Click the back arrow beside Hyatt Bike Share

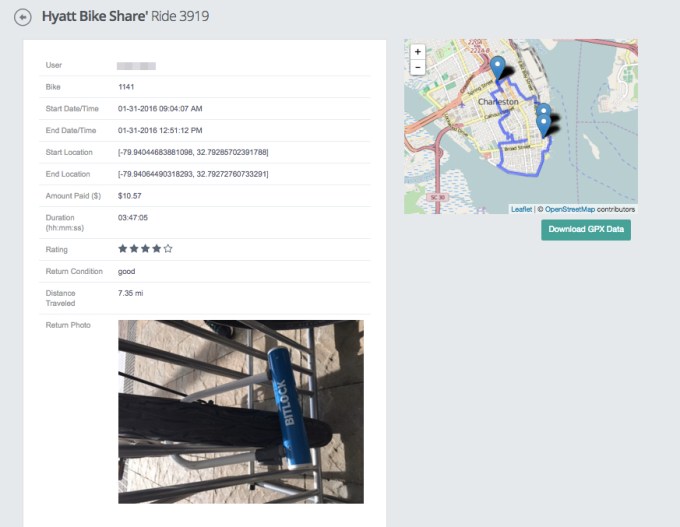22,17
